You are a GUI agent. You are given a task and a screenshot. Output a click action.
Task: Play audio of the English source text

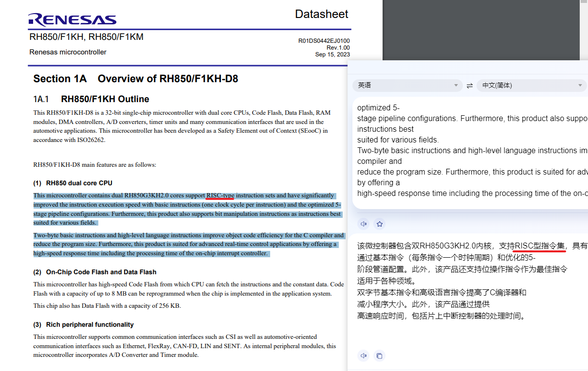tap(364, 224)
